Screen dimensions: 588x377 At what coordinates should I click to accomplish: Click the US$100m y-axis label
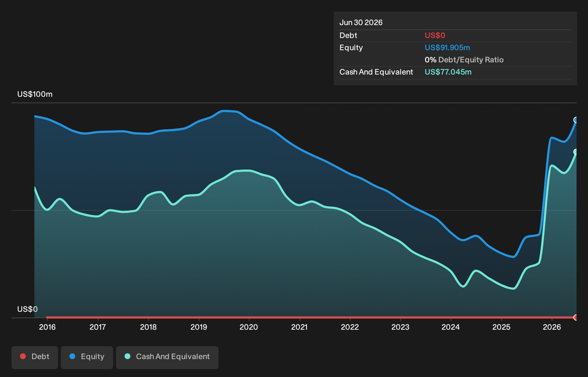[x=35, y=94]
